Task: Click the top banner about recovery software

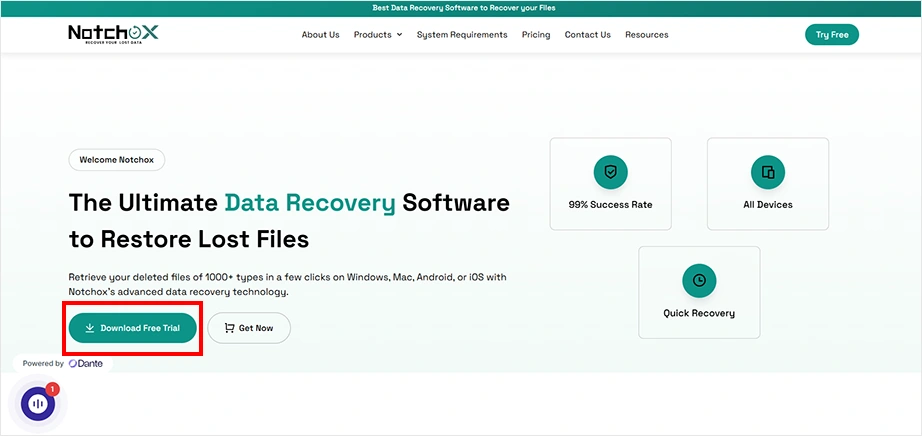Action: 463,8
